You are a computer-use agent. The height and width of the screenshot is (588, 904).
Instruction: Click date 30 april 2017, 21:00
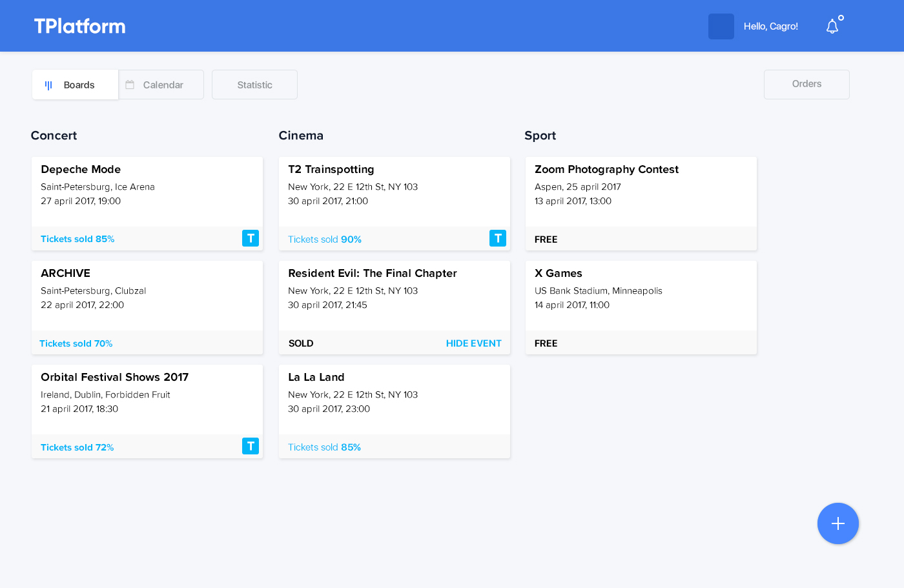(328, 201)
